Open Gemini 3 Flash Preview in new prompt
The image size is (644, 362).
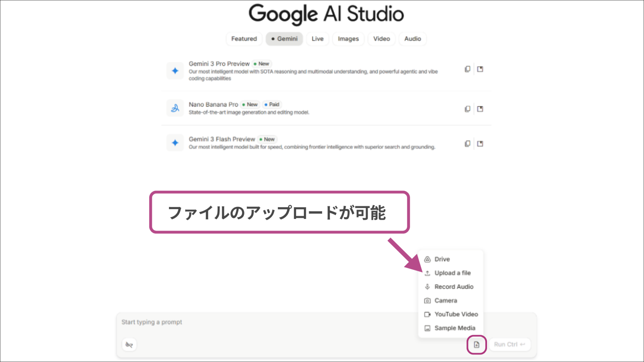pyautogui.click(x=480, y=143)
